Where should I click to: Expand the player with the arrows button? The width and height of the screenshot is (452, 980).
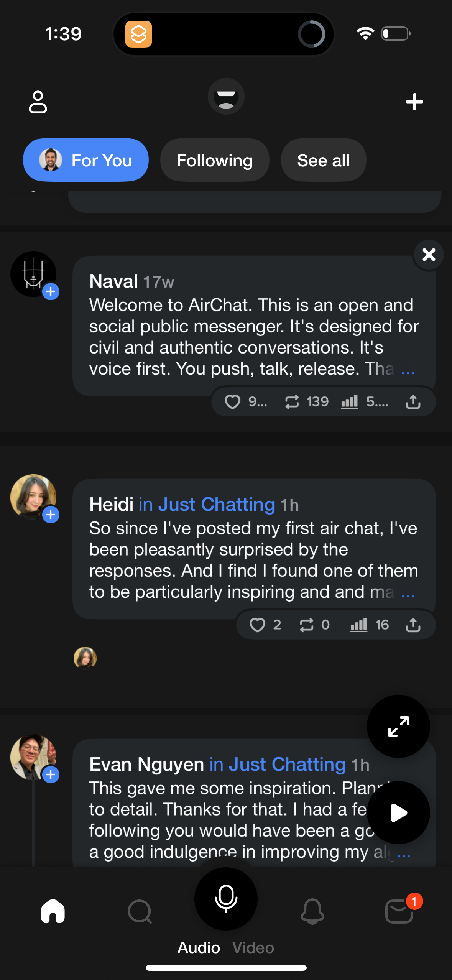(398, 726)
